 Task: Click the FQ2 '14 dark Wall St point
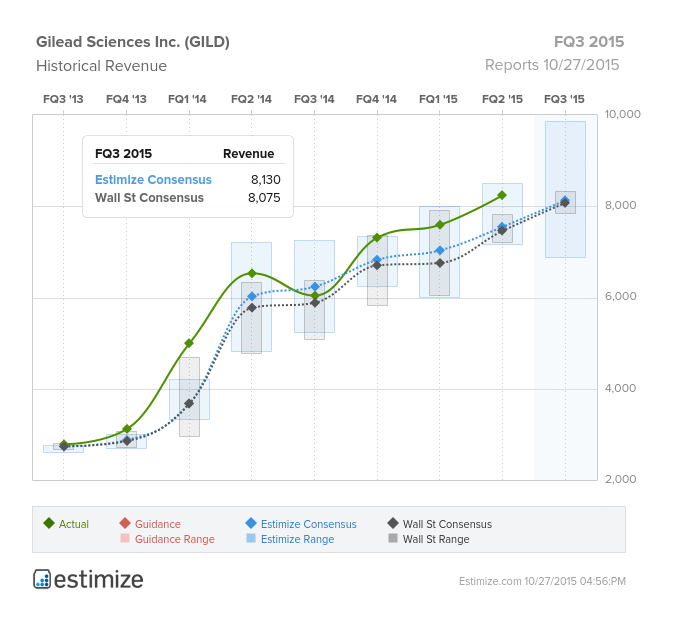(x=252, y=308)
